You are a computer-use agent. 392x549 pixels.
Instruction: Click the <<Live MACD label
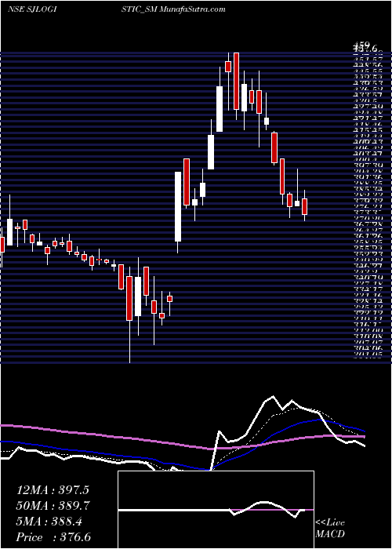330,529
